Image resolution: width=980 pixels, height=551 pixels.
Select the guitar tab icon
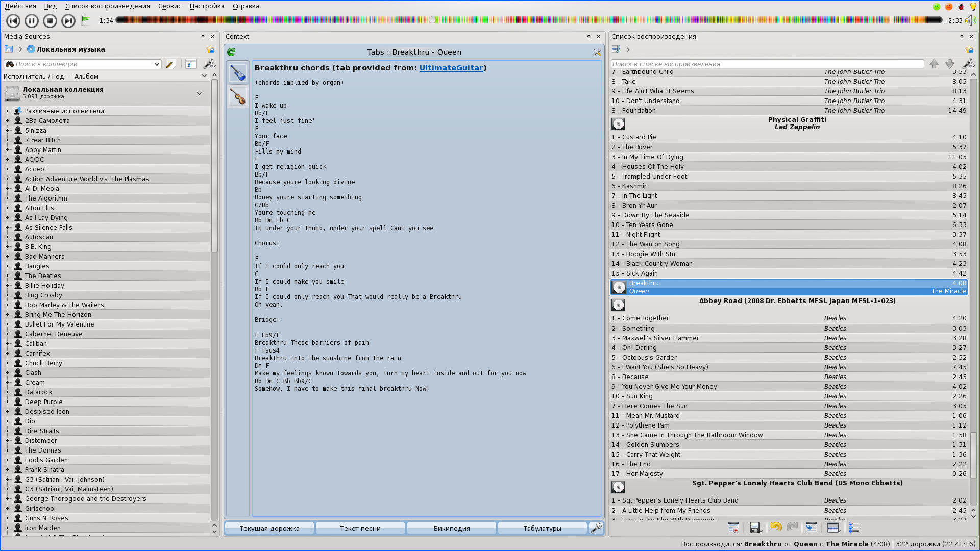238,73
